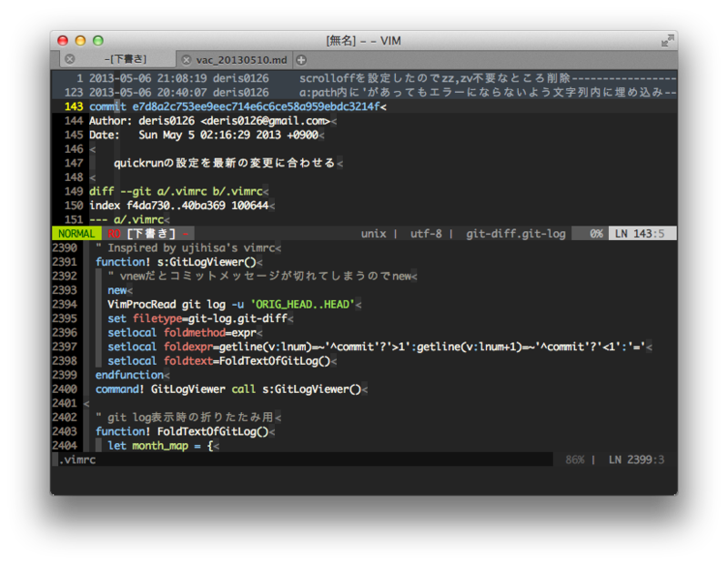The image size is (728, 565).
Task: Click the 'set filetype=git-log.git-diff' line
Action: pos(197,318)
